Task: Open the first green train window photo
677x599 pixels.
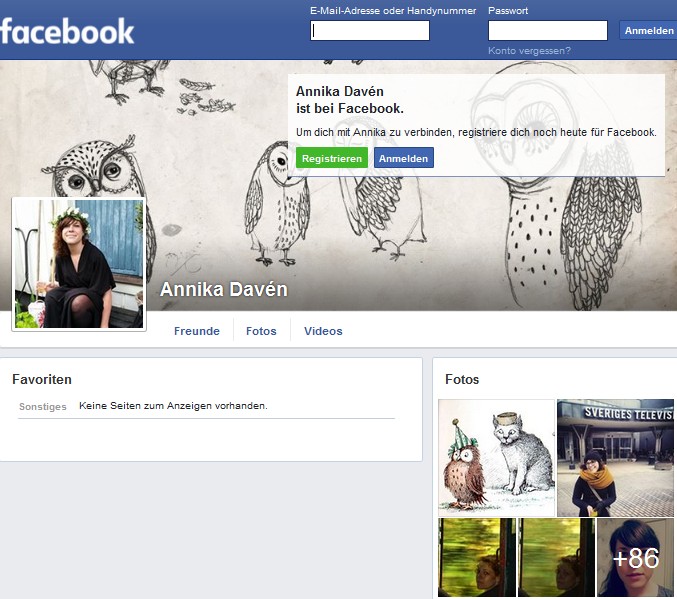Action: (477, 557)
